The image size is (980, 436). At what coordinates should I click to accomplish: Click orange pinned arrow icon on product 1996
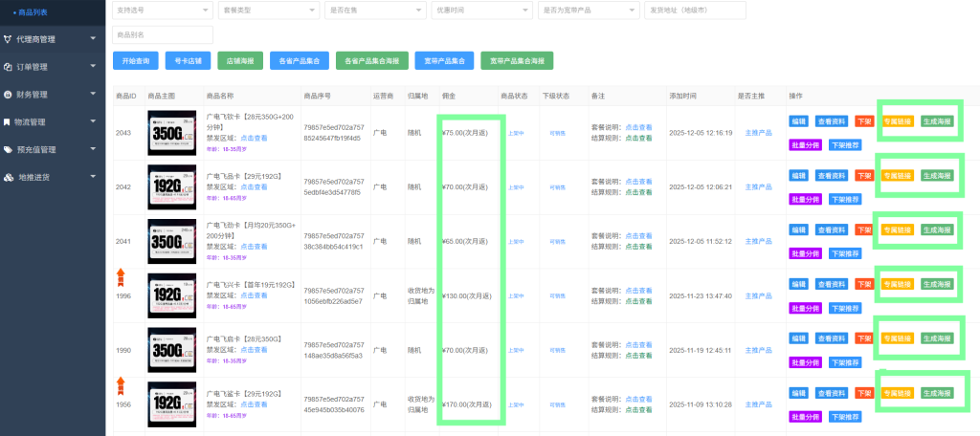(x=122, y=278)
